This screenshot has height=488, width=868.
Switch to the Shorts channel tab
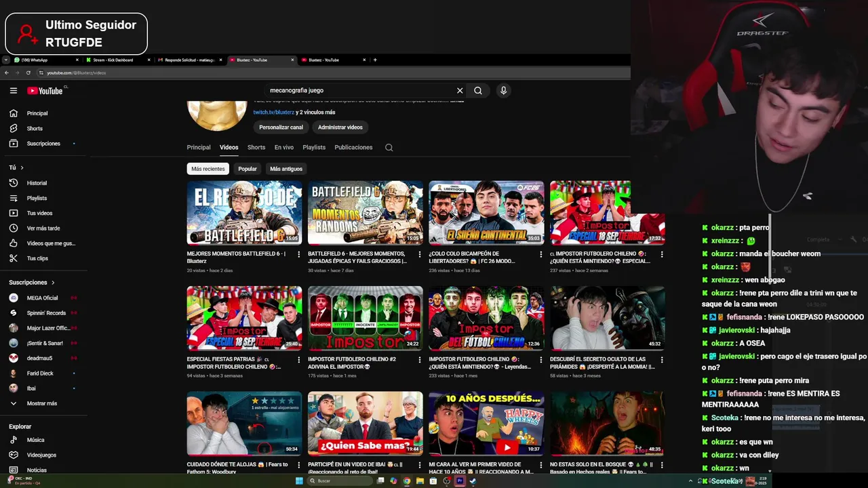click(x=256, y=147)
